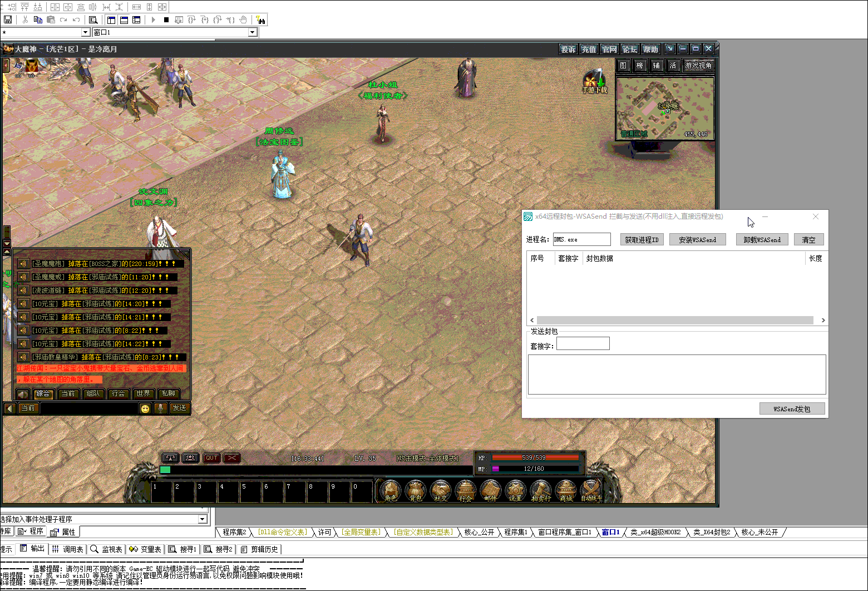Click the OUT logout icon

click(211, 458)
